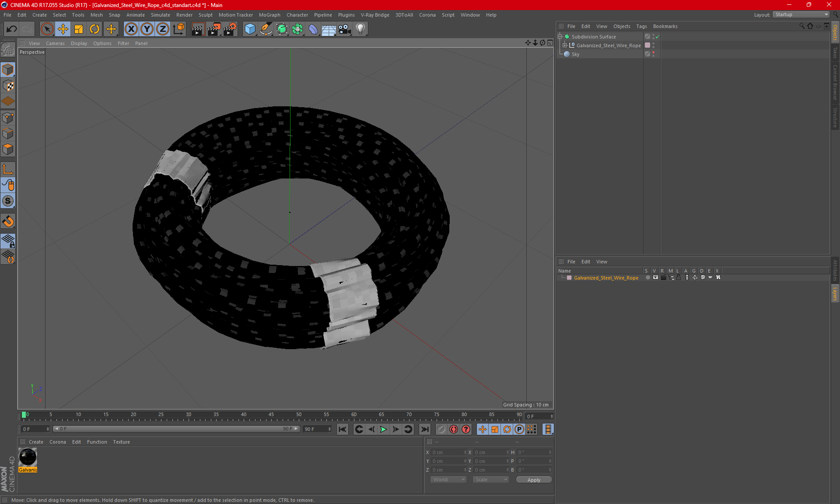Add a Floor environment object
840x504 pixels.
tap(329, 29)
